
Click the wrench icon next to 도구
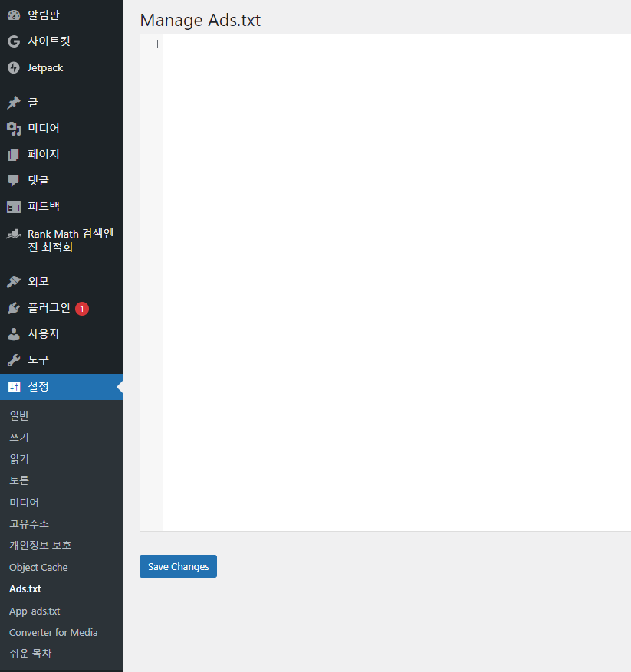click(14, 360)
